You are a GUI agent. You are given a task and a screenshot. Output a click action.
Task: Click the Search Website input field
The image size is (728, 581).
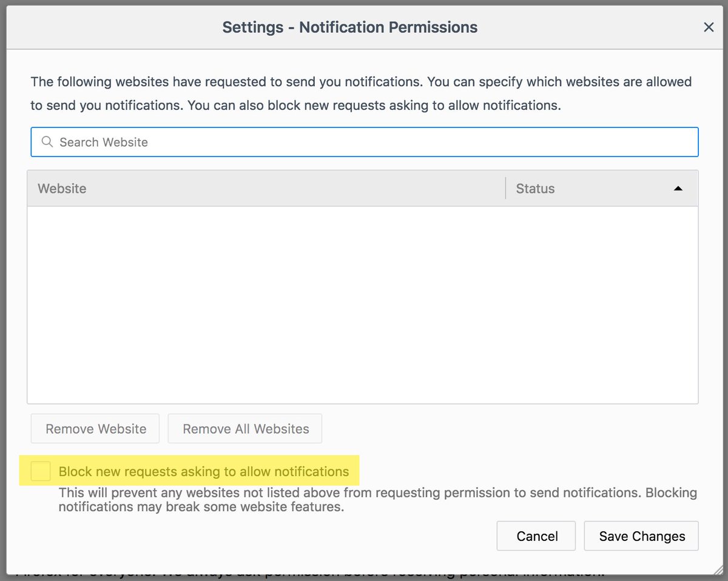click(365, 142)
